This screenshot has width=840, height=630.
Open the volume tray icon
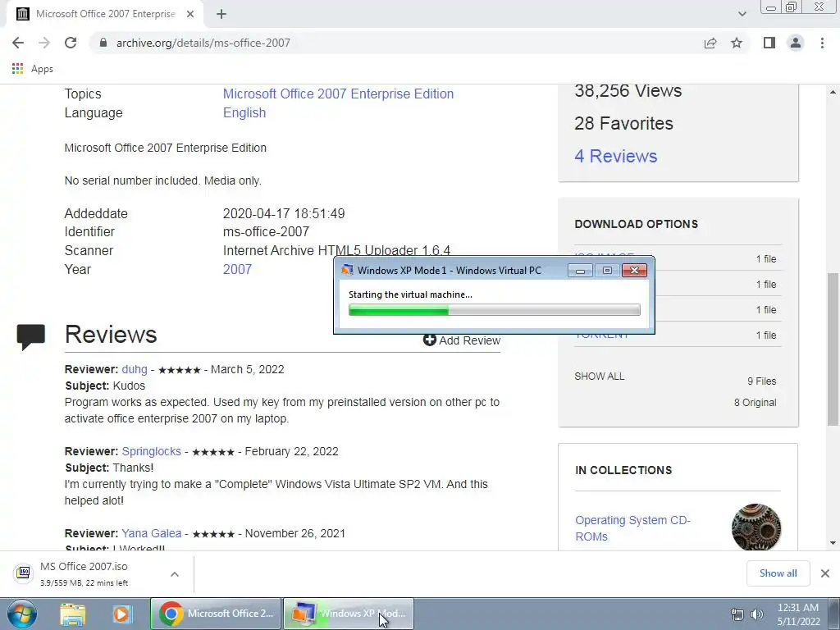756,614
